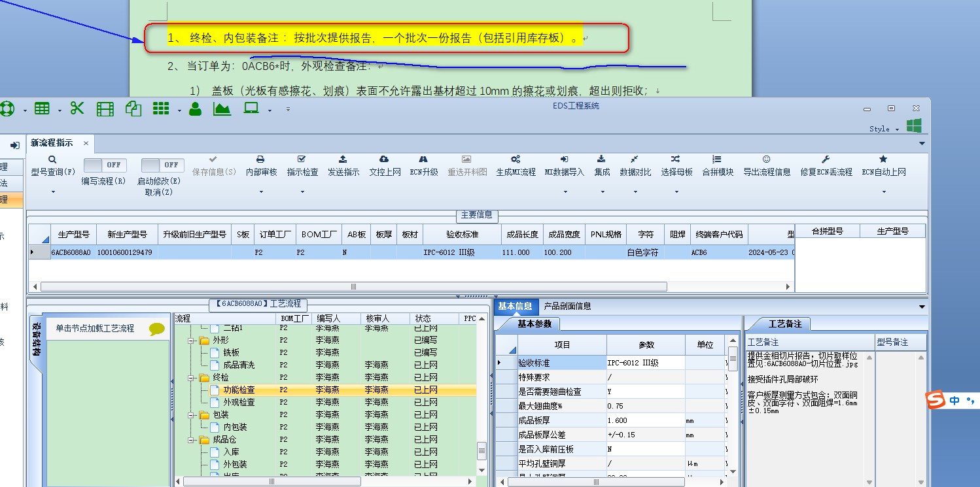Close the 新流程指示 tab

86,143
